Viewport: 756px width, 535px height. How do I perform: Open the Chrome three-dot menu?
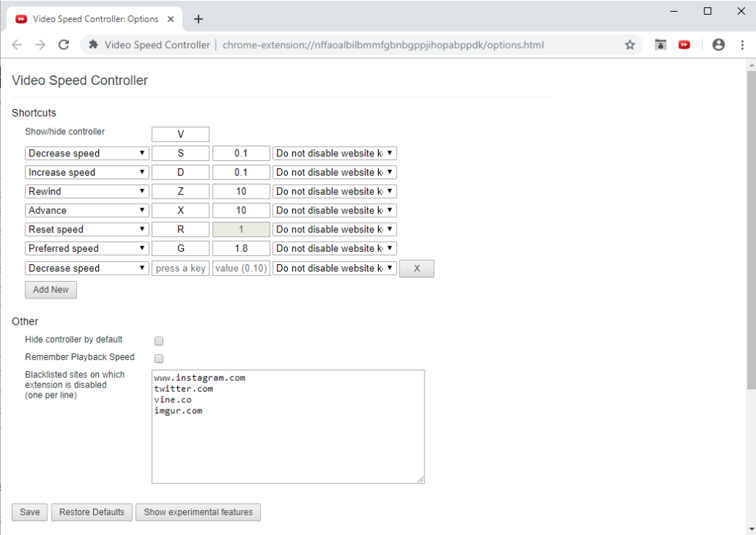click(742, 45)
